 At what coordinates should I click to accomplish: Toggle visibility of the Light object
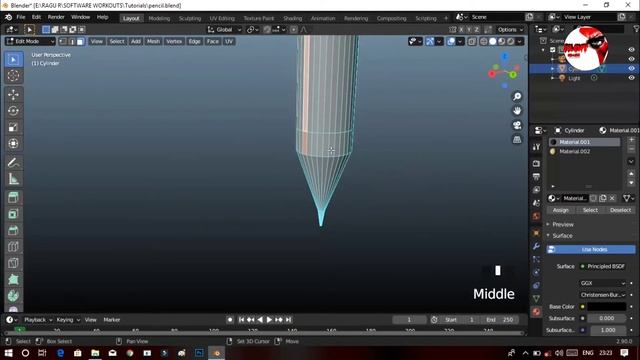tap(631, 78)
